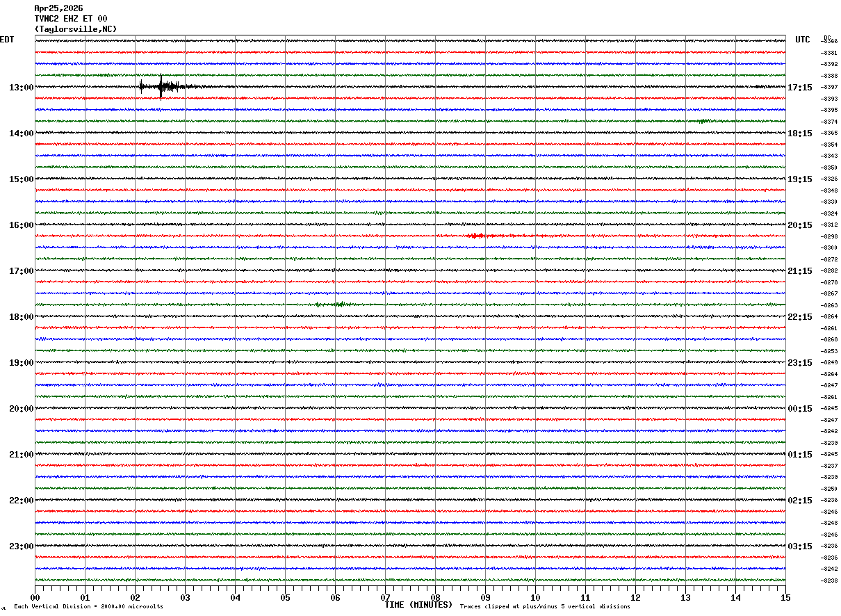The height and width of the screenshot is (616, 841).
Task: Click the "20:15" UTC time label
Action: 800,225
